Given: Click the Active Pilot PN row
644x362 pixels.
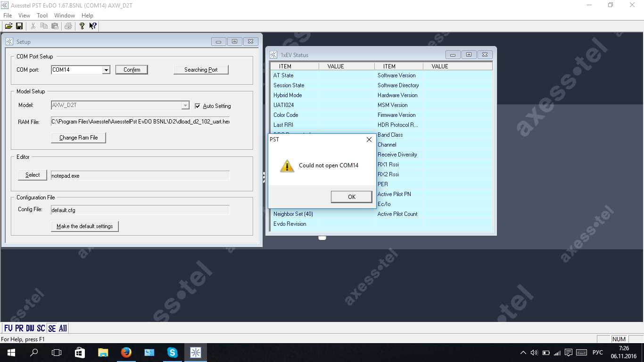Looking at the screenshot, I should pos(433,194).
